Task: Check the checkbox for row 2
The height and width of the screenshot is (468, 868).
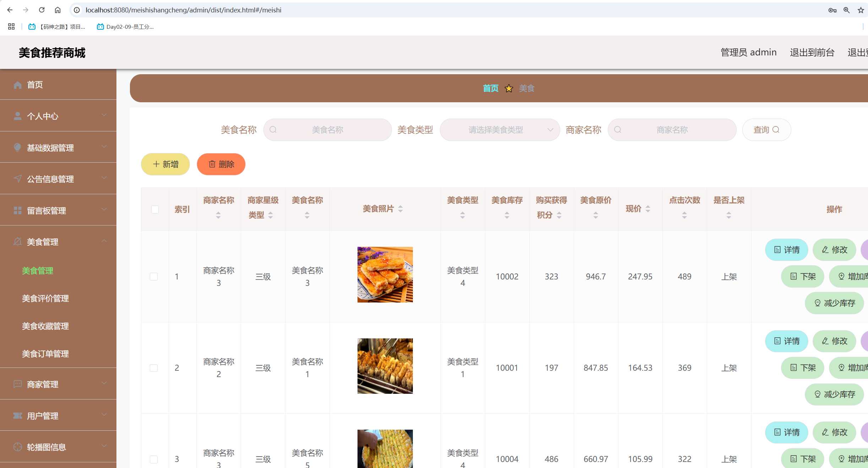Action: tap(154, 368)
